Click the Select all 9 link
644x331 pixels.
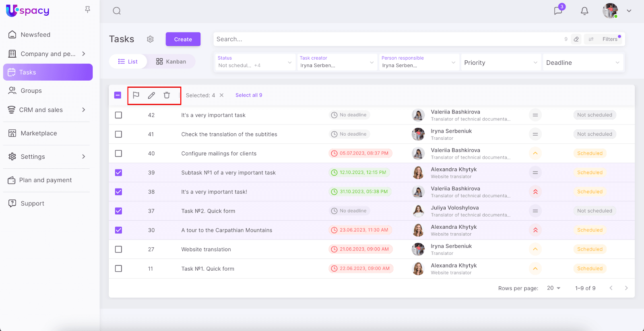tap(249, 95)
